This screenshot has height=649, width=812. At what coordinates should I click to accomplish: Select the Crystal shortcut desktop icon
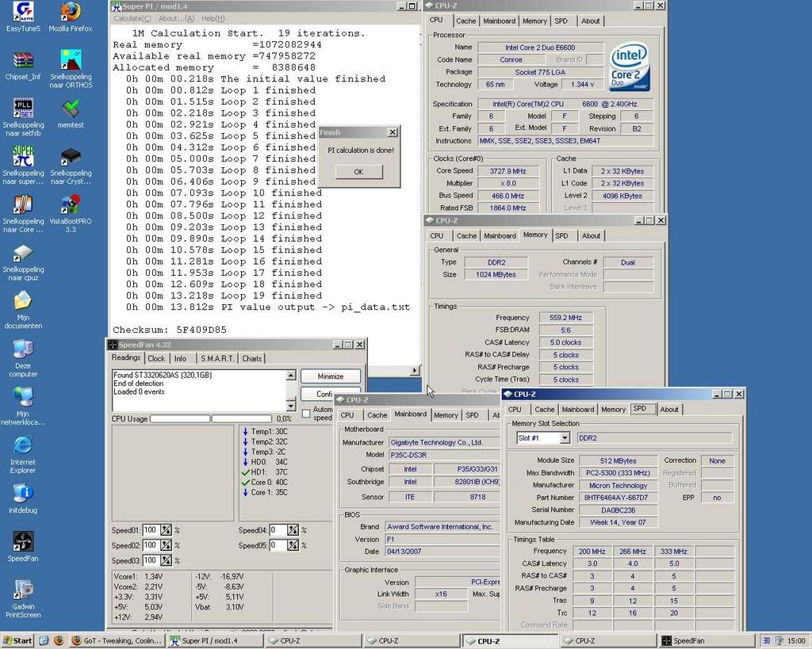point(71,166)
